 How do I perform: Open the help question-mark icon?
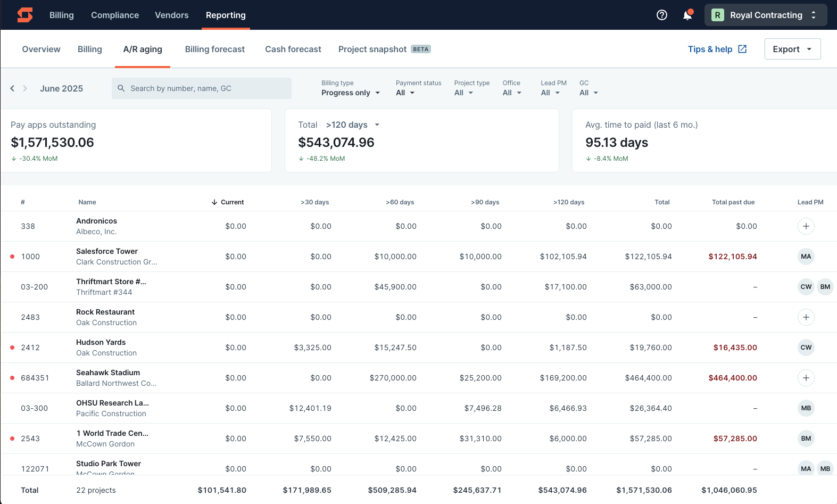coord(662,15)
